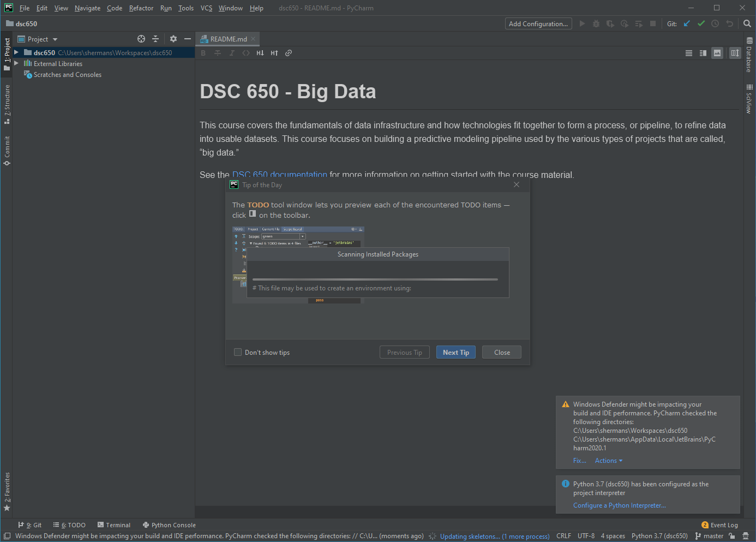
Task: Switch to preview-only view mode
Action: click(x=717, y=53)
